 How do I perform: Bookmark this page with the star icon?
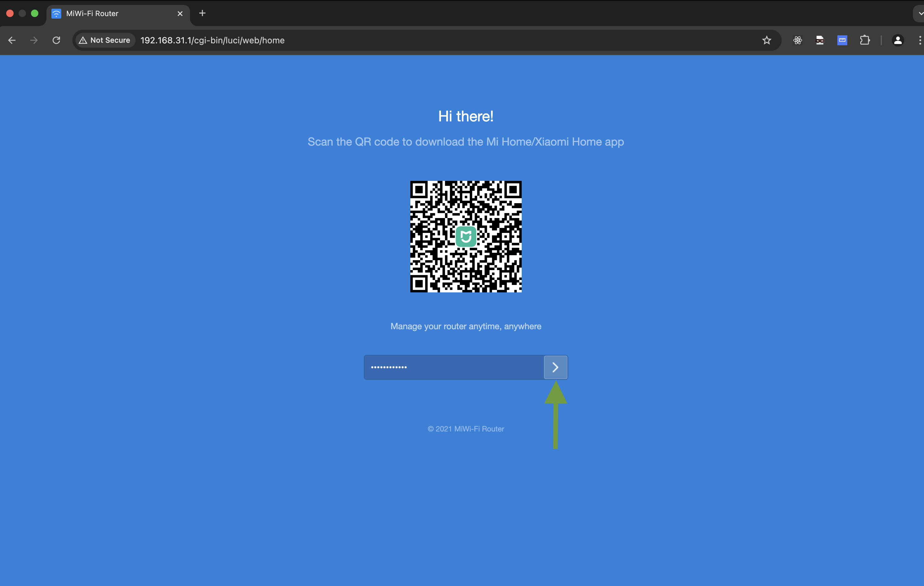766,40
